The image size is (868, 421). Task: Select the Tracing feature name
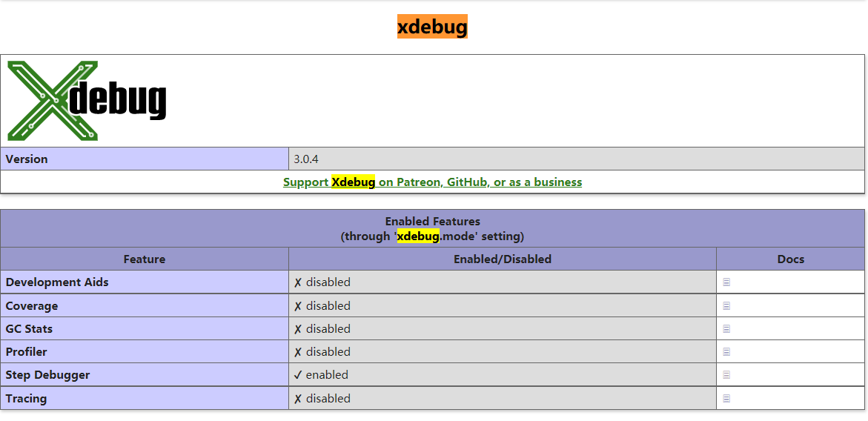26,399
